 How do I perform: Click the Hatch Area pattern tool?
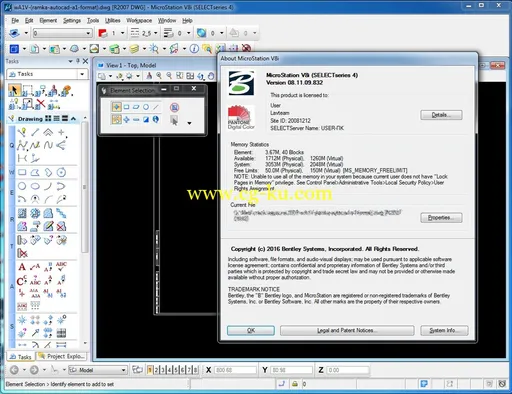coord(22,213)
